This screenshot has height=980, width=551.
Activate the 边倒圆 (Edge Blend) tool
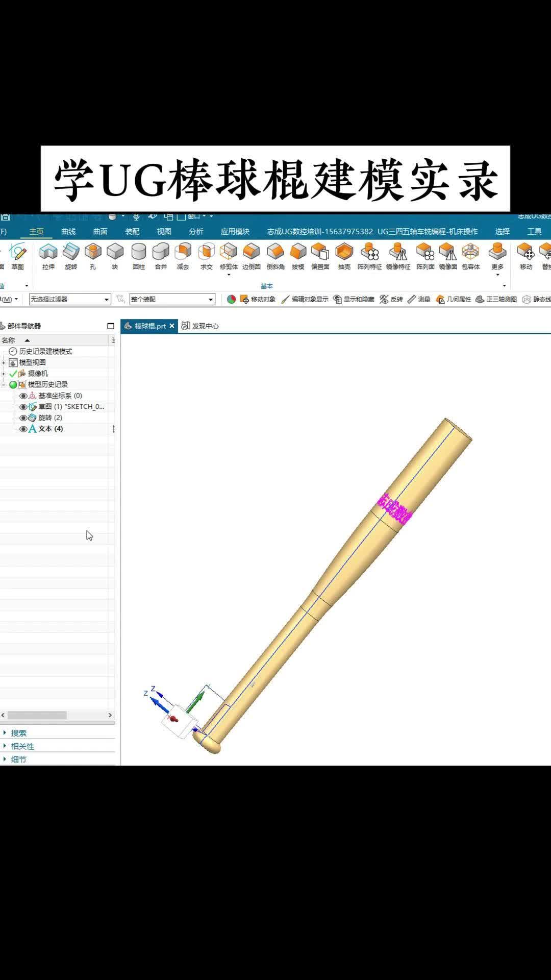tap(252, 256)
